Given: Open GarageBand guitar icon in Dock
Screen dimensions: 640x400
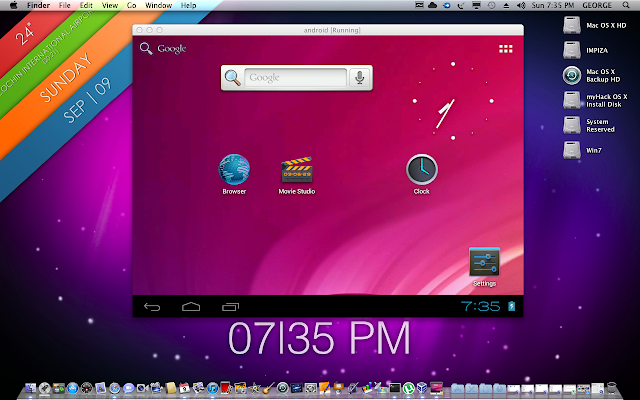Looking at the screenshot, I should [268, 388].
